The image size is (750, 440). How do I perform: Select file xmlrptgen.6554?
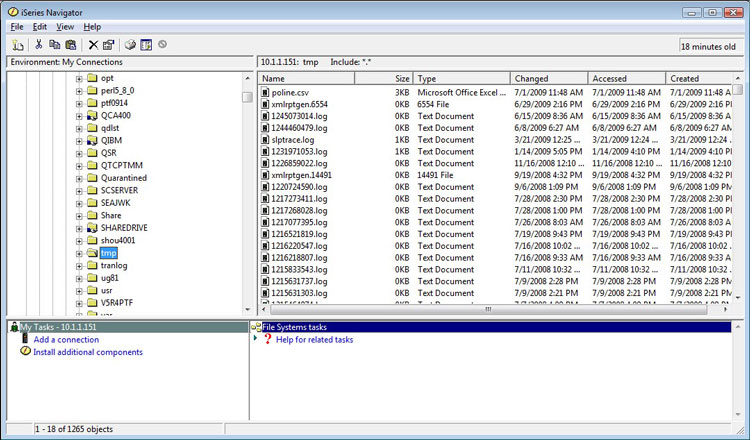[299, 104]
